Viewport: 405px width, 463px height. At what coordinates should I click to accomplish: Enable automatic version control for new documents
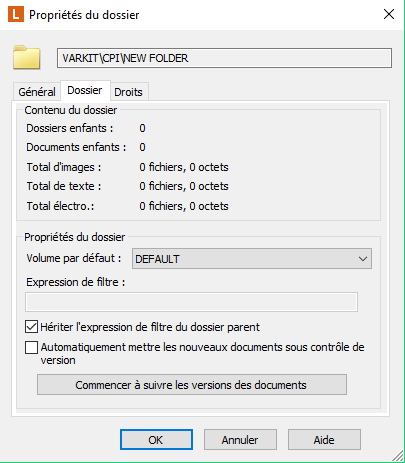(31, 347)
